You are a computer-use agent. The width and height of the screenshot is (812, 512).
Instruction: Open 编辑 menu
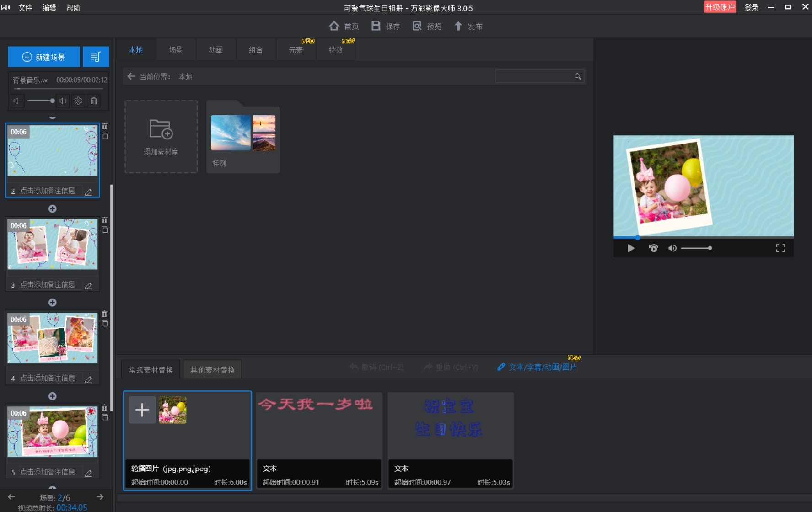coord(49,7)
